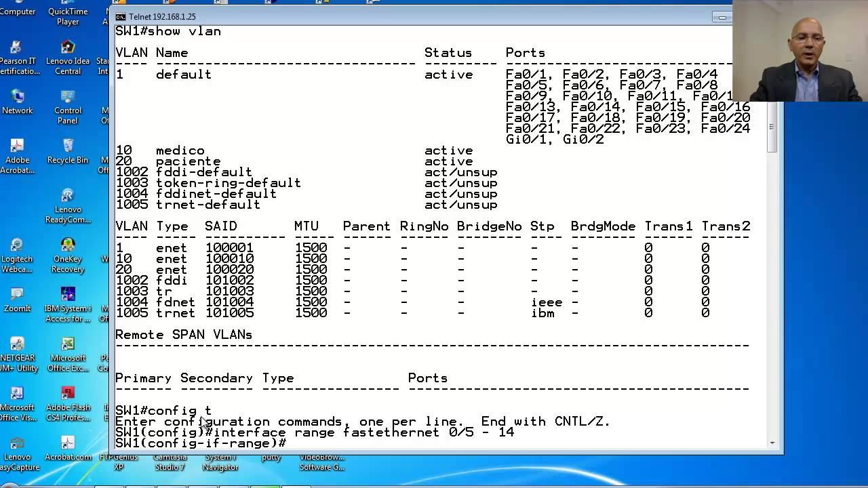Image resolution: width=868 pixels, height=488 pixels.
Task: Click 'trnet-default' VLAN entry
Action: 208,205
